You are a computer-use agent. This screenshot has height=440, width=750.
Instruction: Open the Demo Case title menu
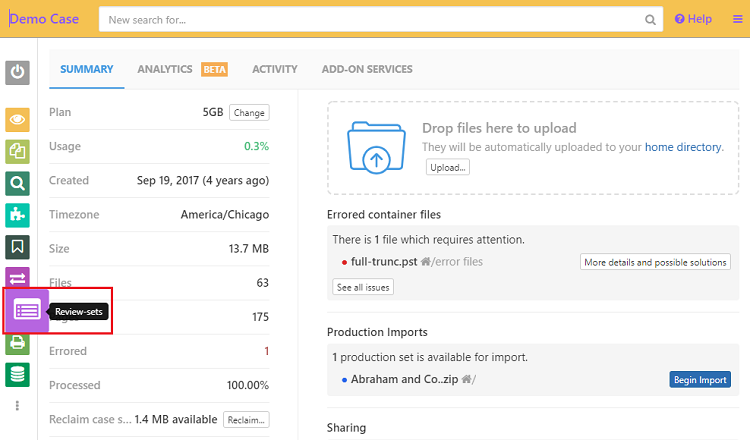point(46,19)
